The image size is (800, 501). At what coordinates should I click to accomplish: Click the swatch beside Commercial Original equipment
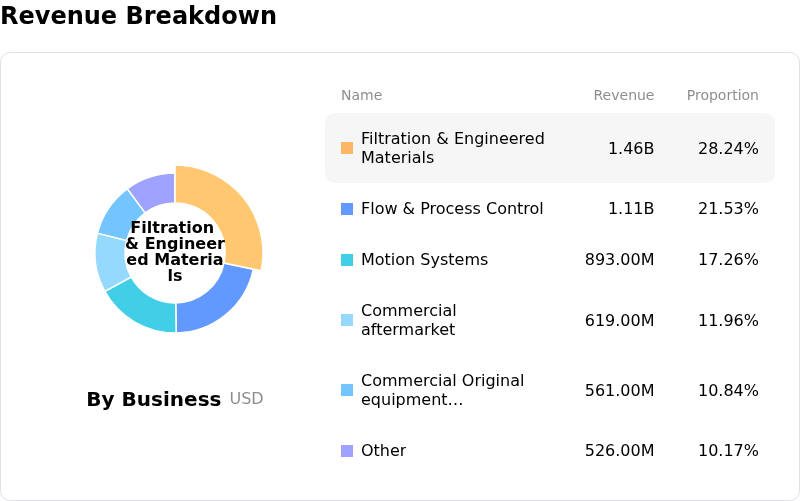coord(347,390)
